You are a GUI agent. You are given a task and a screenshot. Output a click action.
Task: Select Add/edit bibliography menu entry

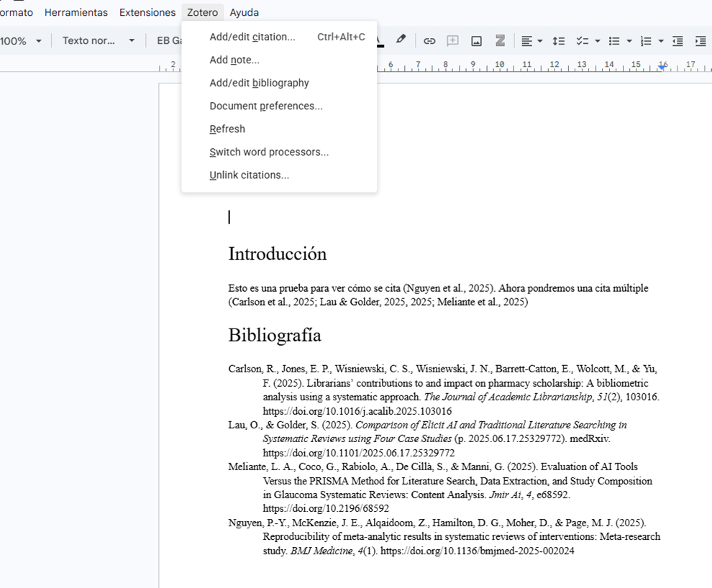tap(259, 83)
